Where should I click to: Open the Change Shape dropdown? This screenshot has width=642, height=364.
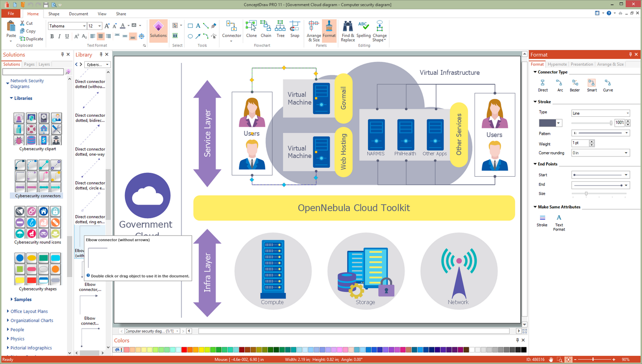click(380, 31)
